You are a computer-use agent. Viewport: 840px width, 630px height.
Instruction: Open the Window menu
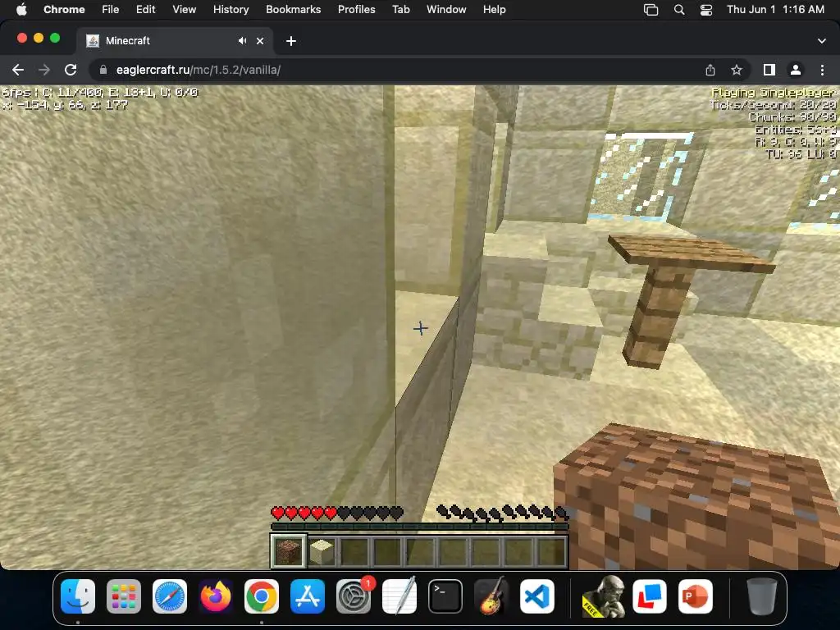tap(446, 9)
